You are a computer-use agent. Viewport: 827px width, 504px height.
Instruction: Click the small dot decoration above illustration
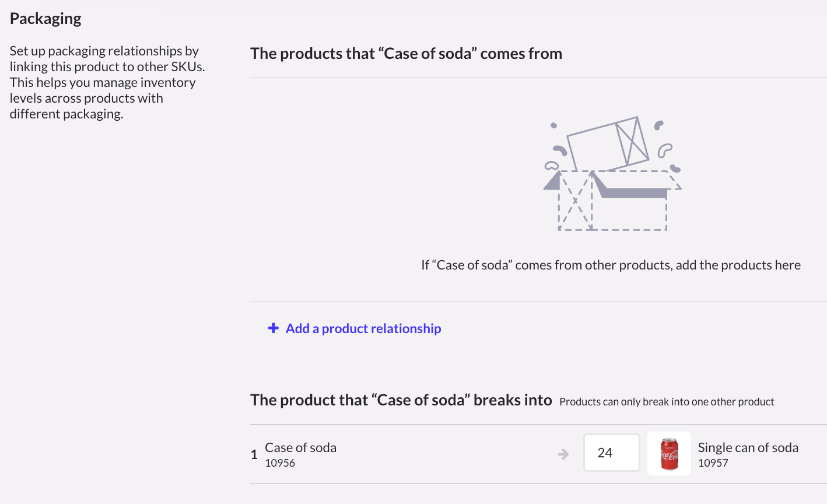tap(553, 125)
